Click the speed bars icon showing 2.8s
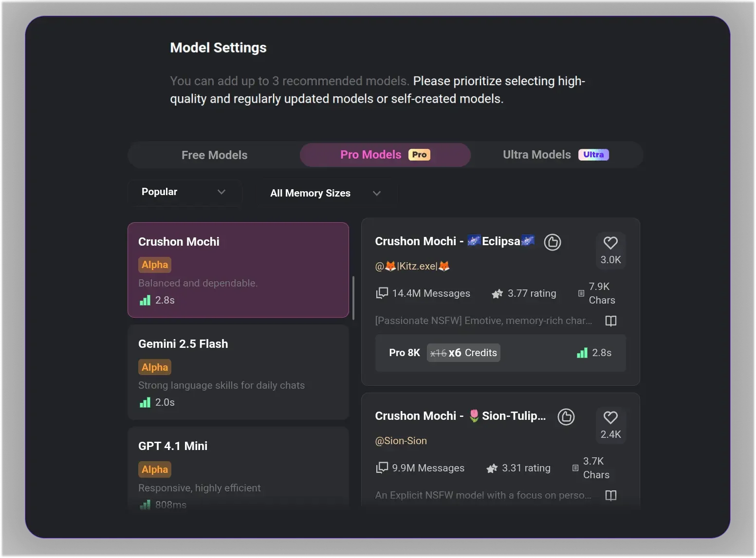The width and height of the screenshot is (756, 558). (x=582, y=353)
